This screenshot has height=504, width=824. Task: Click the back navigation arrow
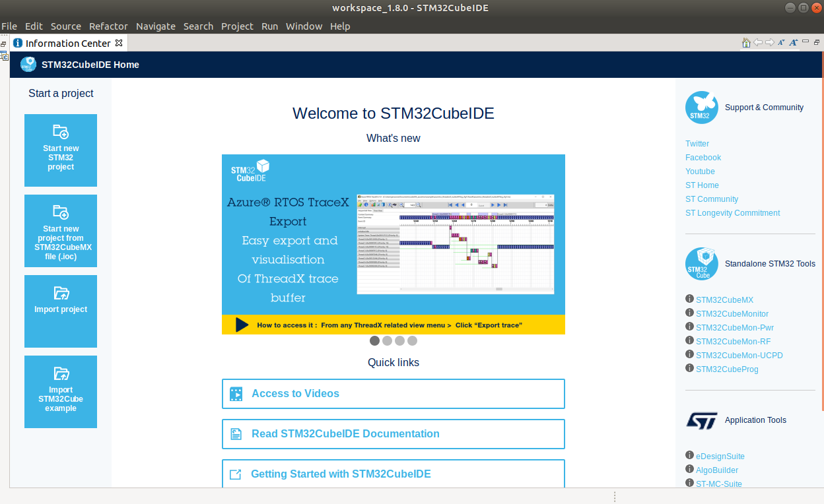click(x=757, y=42)
